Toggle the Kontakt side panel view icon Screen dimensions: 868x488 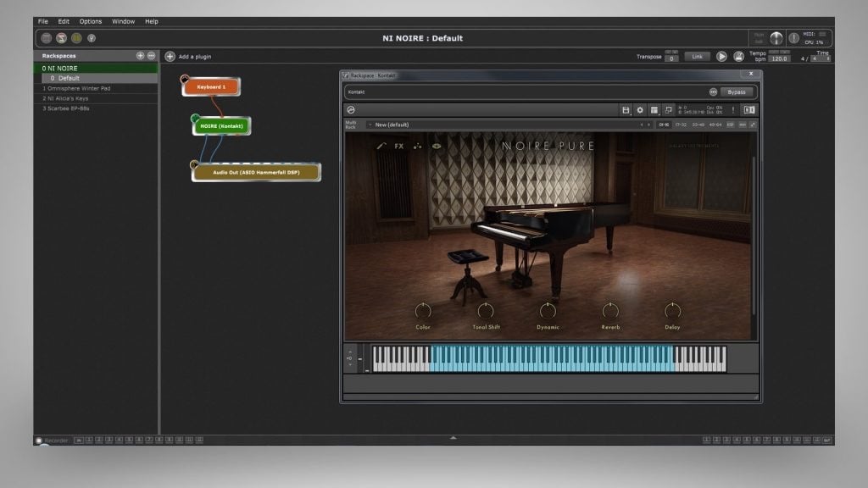749,110
